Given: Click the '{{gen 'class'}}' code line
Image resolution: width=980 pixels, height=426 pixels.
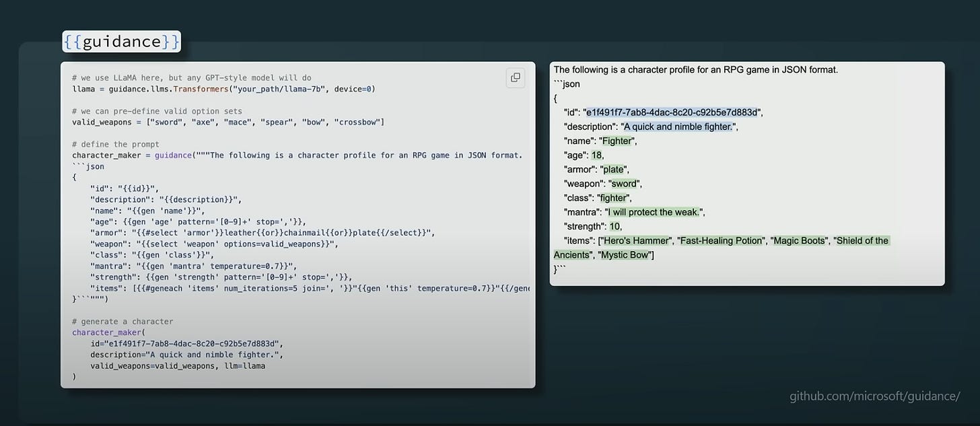Looking at the screenshot, I should pyautogui.click(x=151, y=255).
